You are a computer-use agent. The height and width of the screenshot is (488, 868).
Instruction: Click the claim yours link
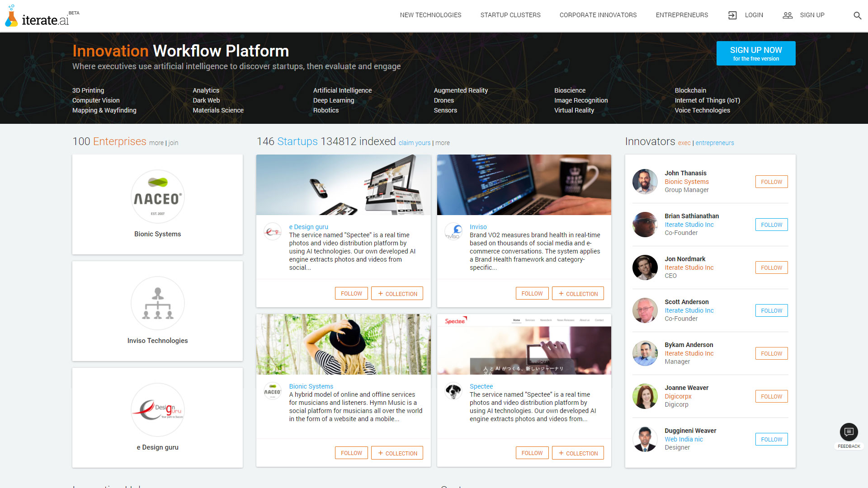tap(414, 143)
